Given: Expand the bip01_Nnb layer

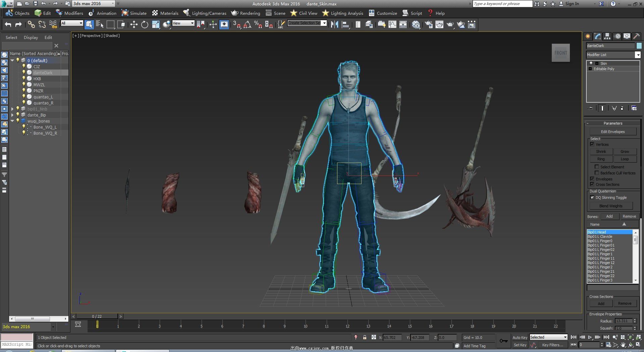Looking at the screenshot, I should point(12,109).
